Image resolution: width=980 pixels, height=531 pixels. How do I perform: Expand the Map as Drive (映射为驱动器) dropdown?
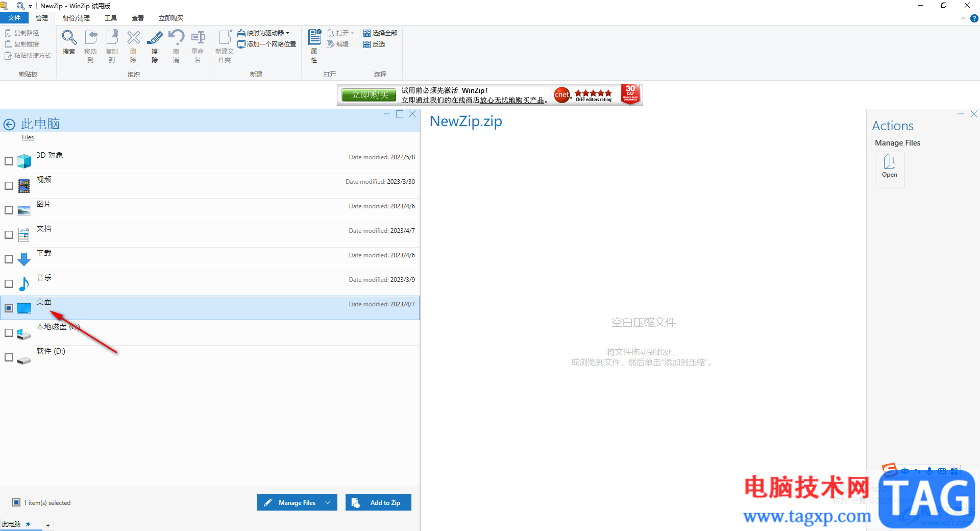point(287,33)
